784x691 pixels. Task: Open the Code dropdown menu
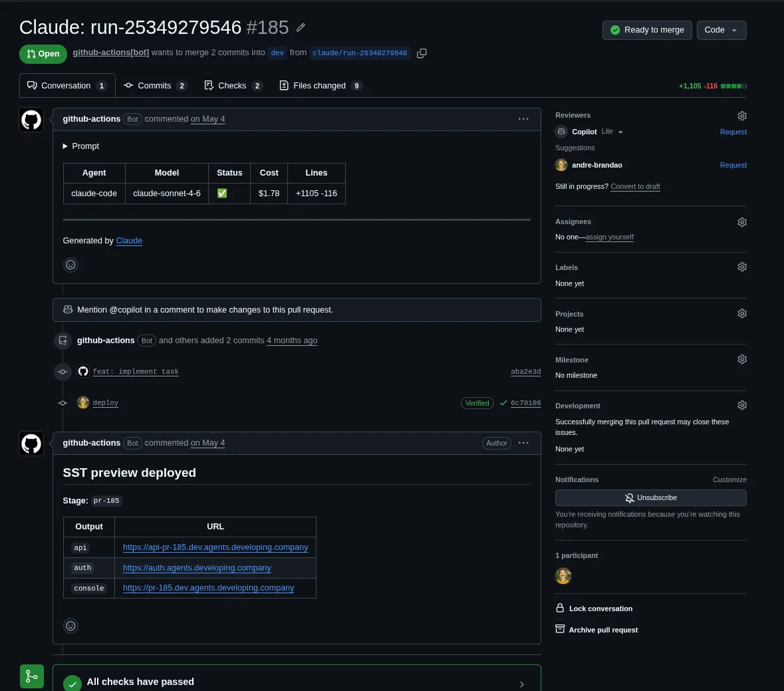(x=721, y=30)
